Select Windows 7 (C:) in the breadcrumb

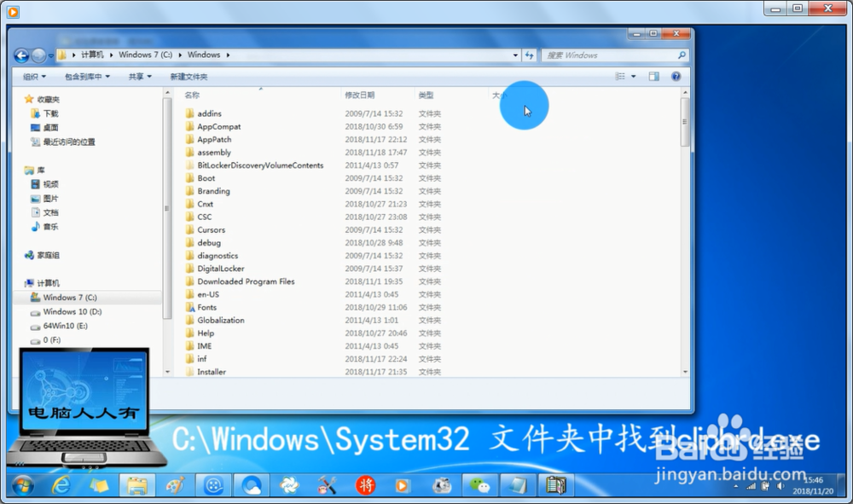pyautogui.click(x=145, y=55)
